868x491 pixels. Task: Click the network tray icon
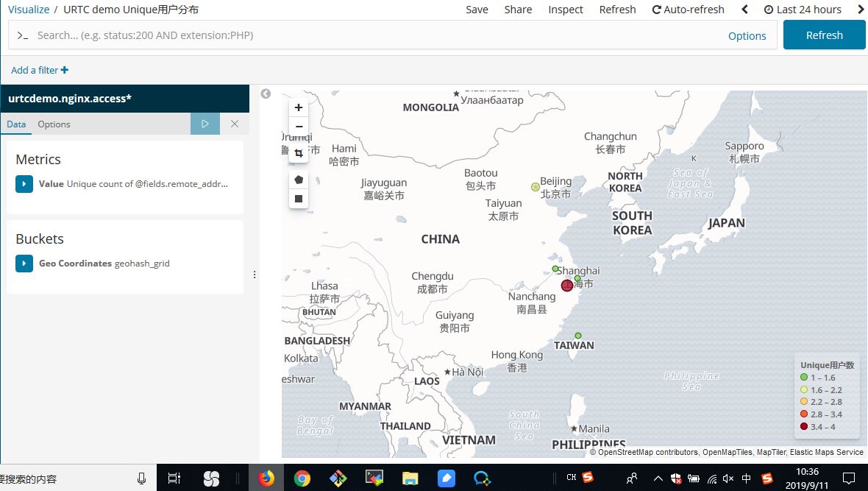pyautogui.click(x=712, y=478)
